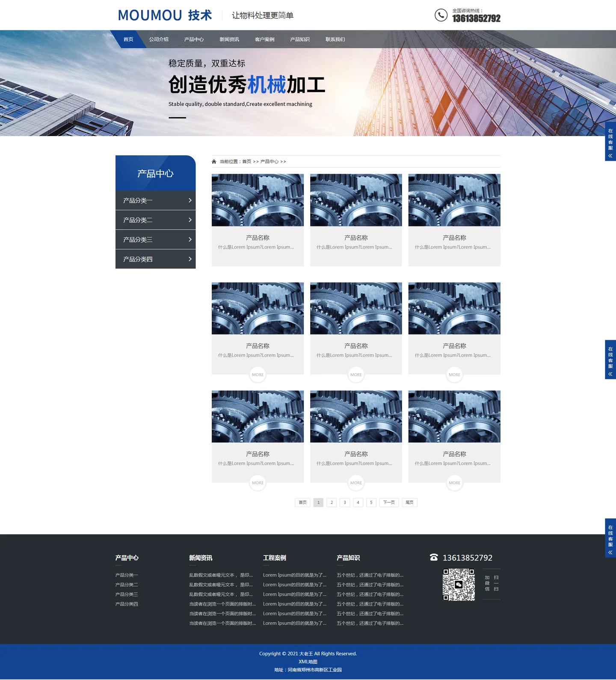Expand the 产品分类一 chevron arrow

point(190,200)
